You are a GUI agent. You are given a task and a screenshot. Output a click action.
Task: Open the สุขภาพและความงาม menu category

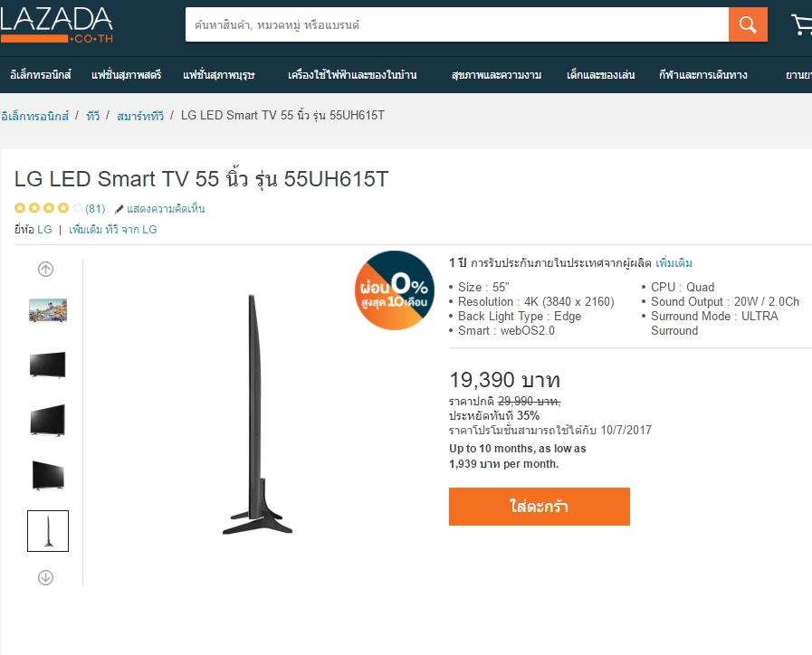point(496,75)
